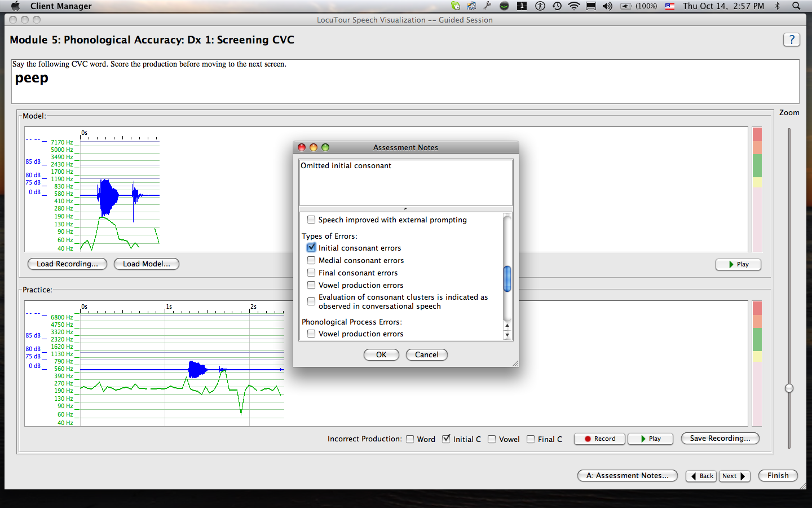Screen dimensions: 812x508
Task: Enable Speech improved with external prompting
Action: click(x=311, y=220)
